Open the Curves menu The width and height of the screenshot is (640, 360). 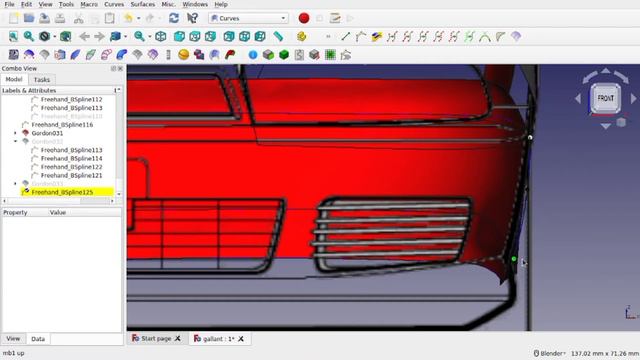click(114, 4)
